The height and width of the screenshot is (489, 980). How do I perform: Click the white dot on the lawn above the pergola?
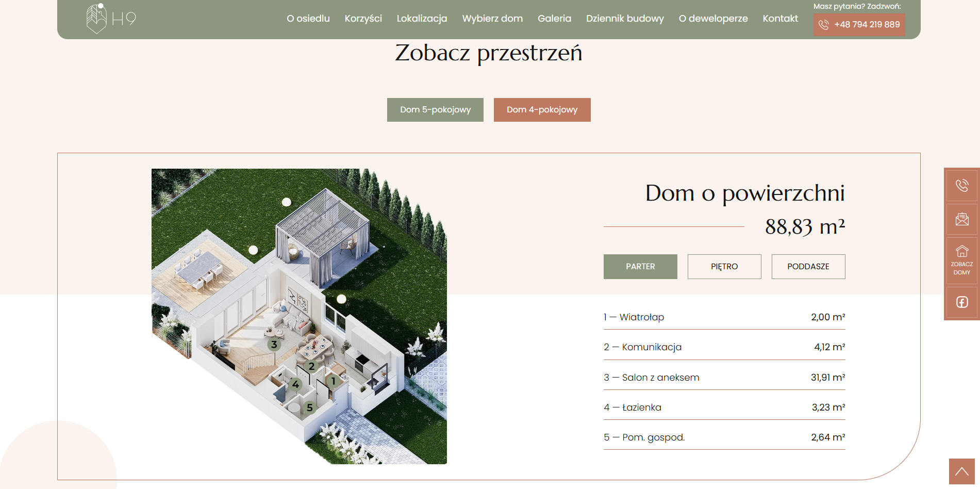287,202
